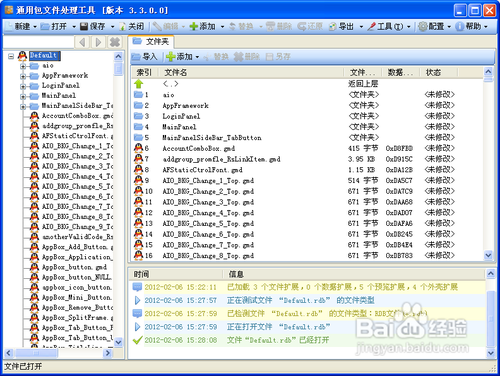The width and height of the screenshot is (500, 376).
Task: Select AppBox_SplitFrame in the tree
Action: (x=77, y=318)
